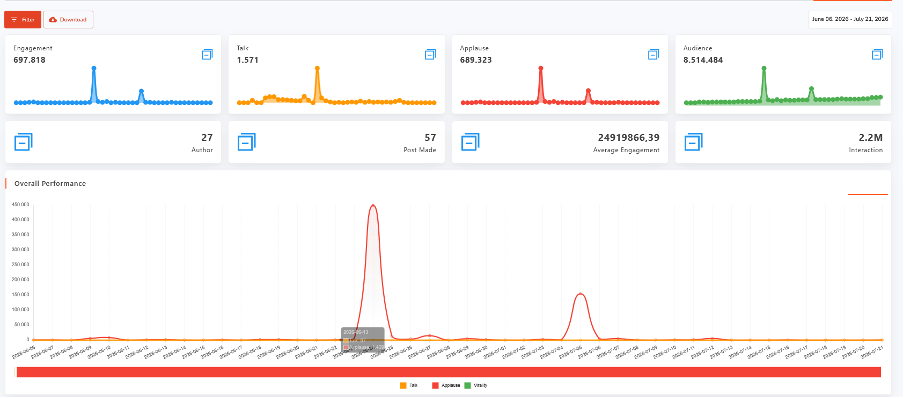Toggle the Applause series in chart legend

click(446, 385)
